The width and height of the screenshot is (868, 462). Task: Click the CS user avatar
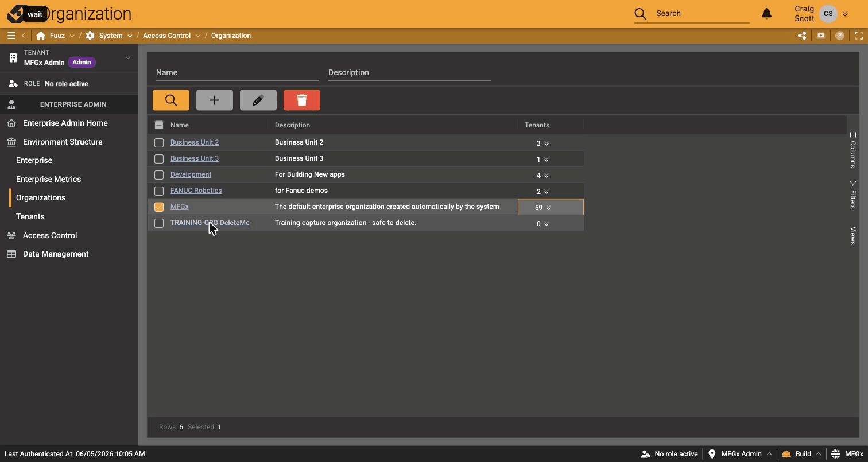828,14
